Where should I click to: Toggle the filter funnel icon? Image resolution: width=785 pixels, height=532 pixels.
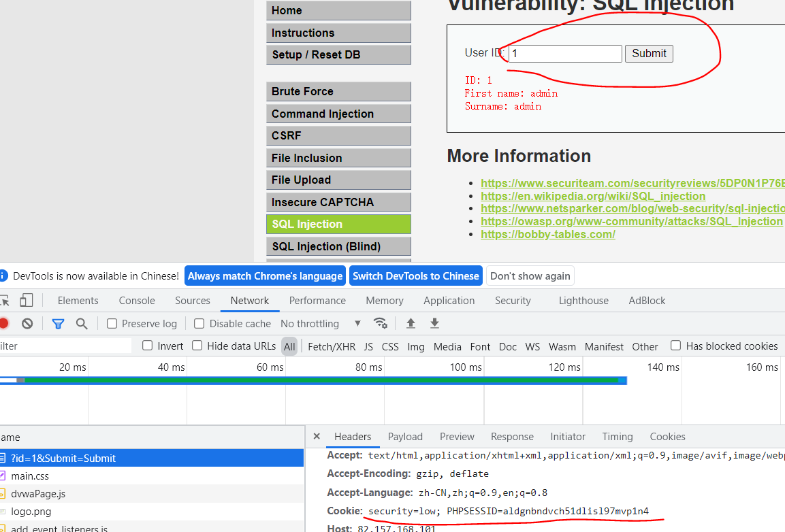click(58, 324)
